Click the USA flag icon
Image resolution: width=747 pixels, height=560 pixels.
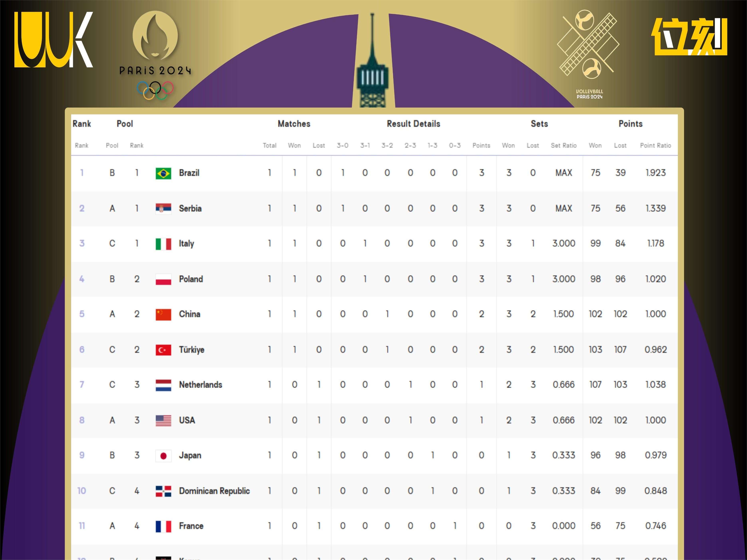tap(163, 420)
